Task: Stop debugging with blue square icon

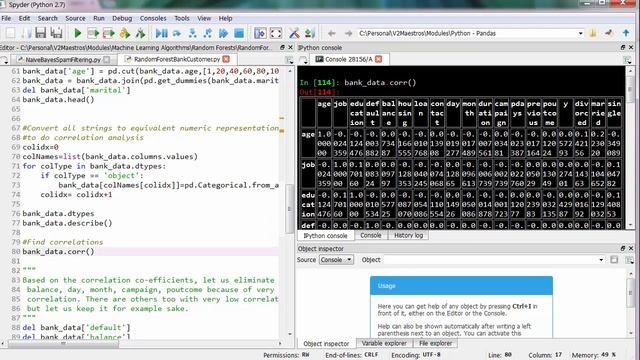Action: coord(239,33)
